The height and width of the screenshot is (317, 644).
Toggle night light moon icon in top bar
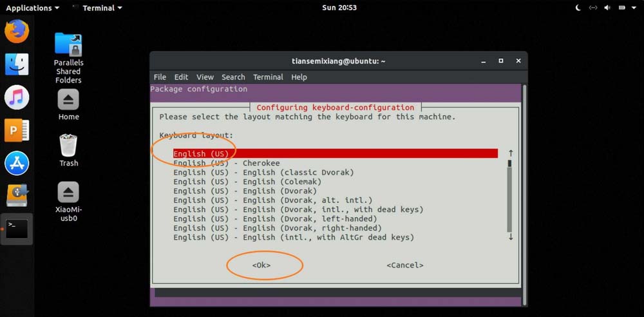(578, 8)
